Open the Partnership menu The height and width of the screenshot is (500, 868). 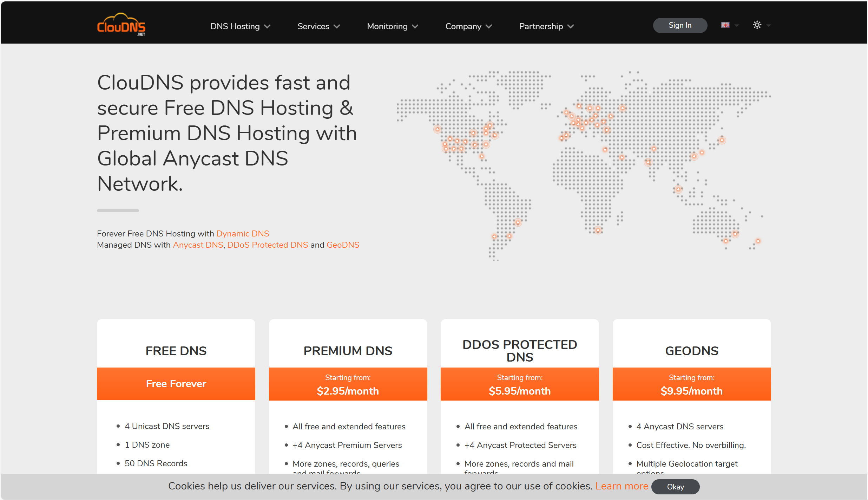click(x=541, y=26)
